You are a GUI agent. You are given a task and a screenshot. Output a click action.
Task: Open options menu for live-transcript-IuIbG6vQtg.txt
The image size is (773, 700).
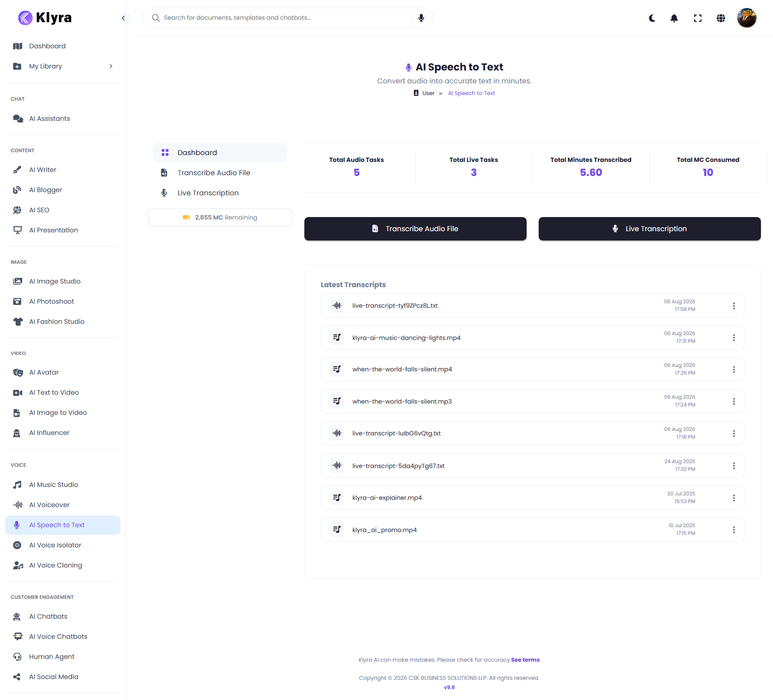point(734,433)
